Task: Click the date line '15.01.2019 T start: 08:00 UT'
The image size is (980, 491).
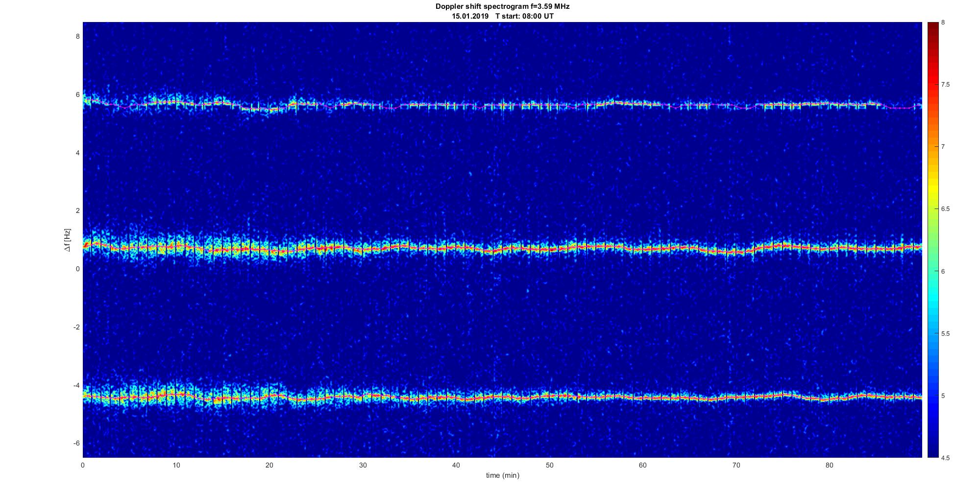Action: [502, 16]
